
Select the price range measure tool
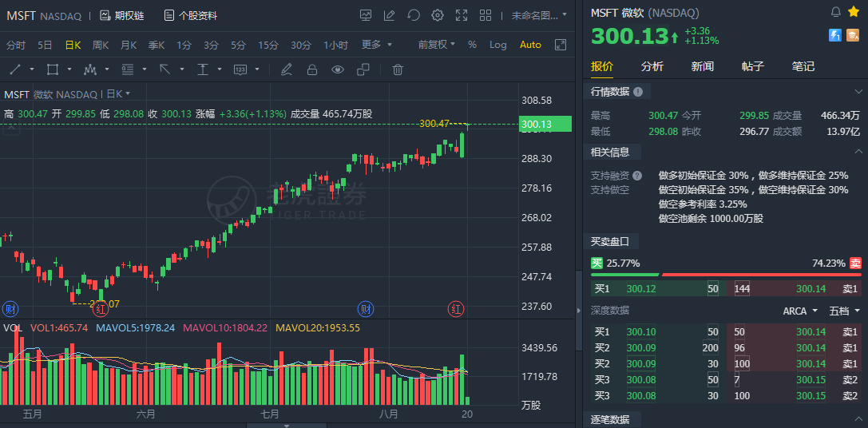(203, 69)
